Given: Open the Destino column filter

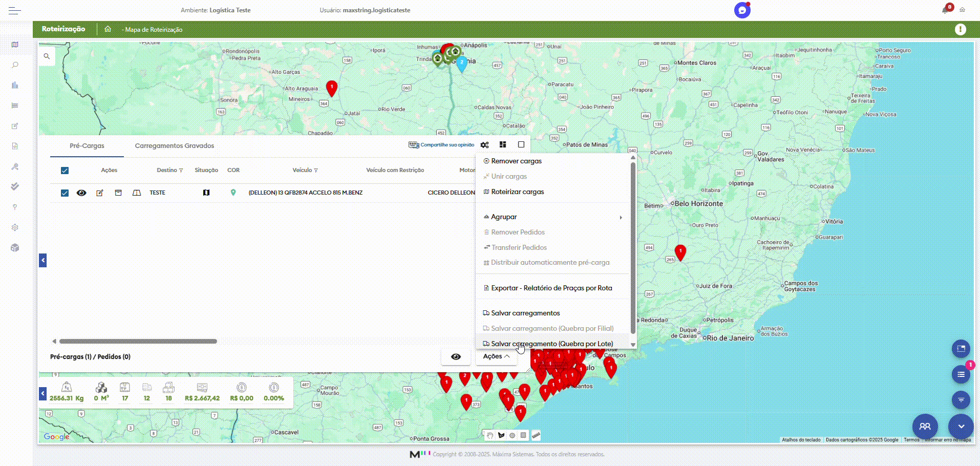Looking at the screenshot, I should (x=181, y=171).
